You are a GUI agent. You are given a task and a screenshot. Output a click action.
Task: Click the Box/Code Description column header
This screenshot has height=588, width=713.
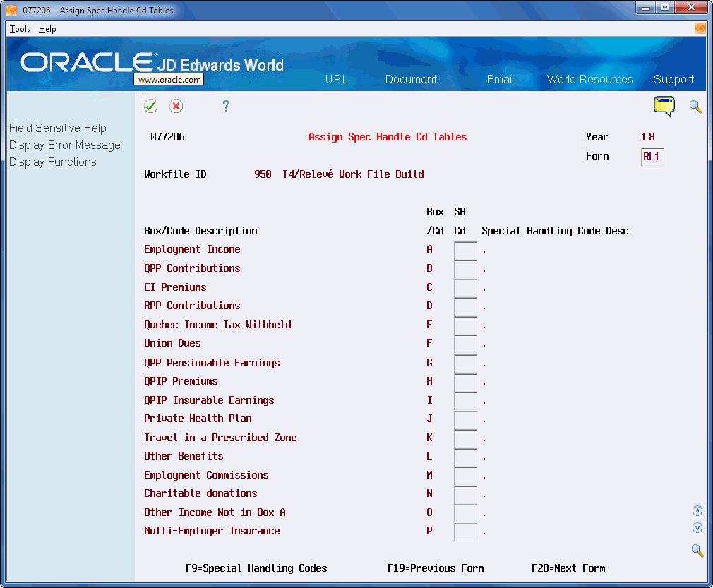(x=200, y=231)
